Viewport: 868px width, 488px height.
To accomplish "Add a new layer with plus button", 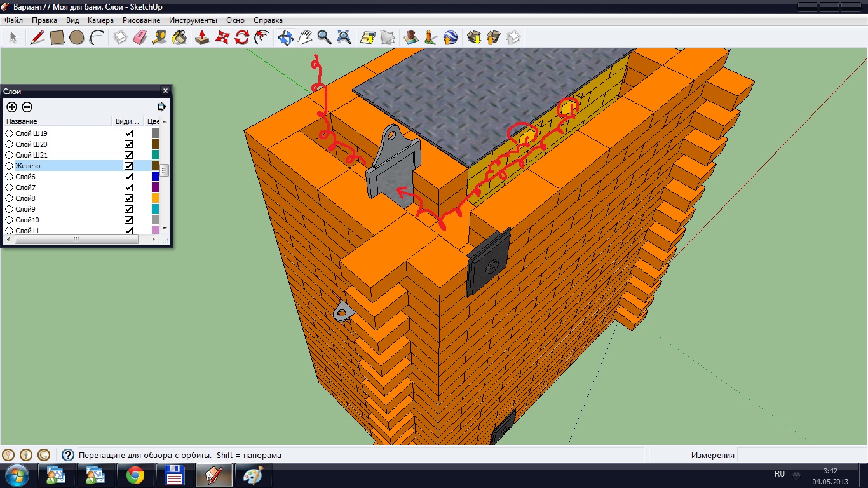I will 11,107.
